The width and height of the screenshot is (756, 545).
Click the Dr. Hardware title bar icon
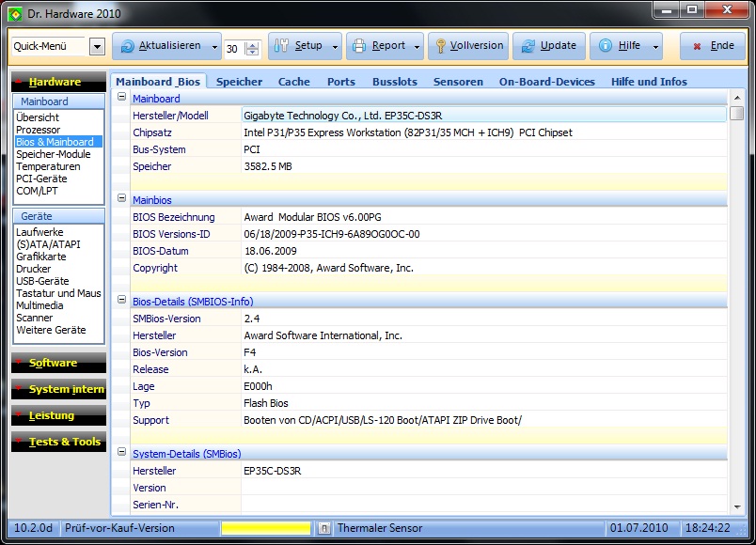tap(15, 14)
